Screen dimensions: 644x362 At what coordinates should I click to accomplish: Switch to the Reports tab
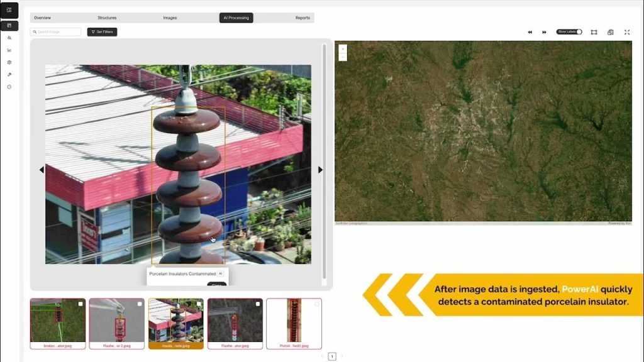click(303, 18)
